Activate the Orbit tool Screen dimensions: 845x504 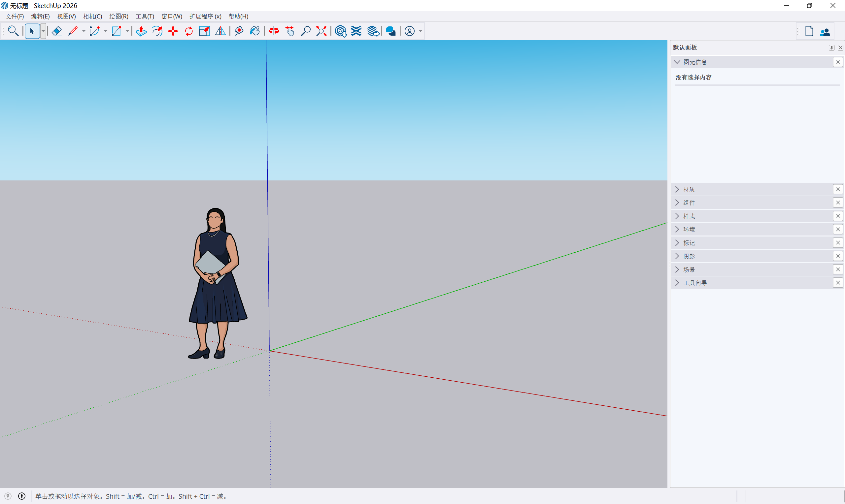[274, 31]
